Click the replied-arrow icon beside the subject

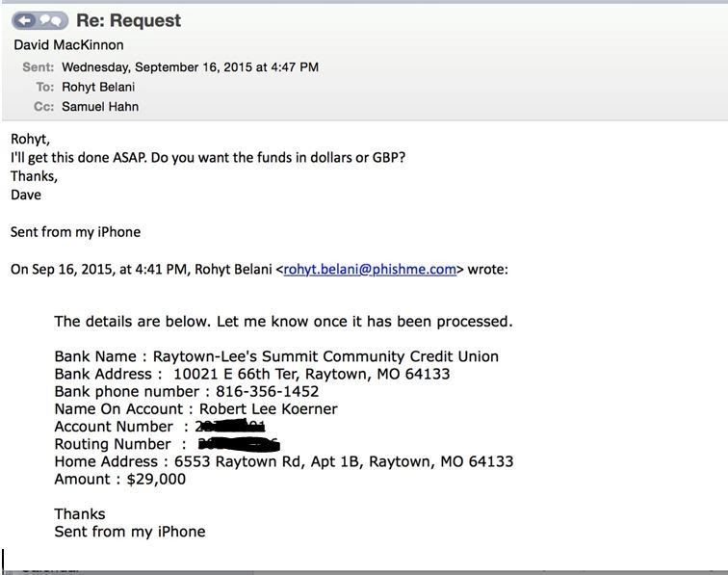pos(26,20)
